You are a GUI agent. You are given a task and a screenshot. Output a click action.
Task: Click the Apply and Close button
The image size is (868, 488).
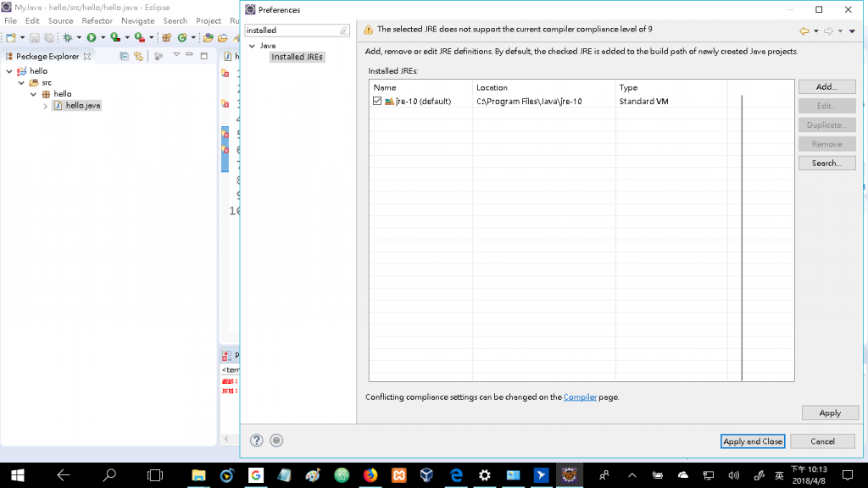(753, 441)
